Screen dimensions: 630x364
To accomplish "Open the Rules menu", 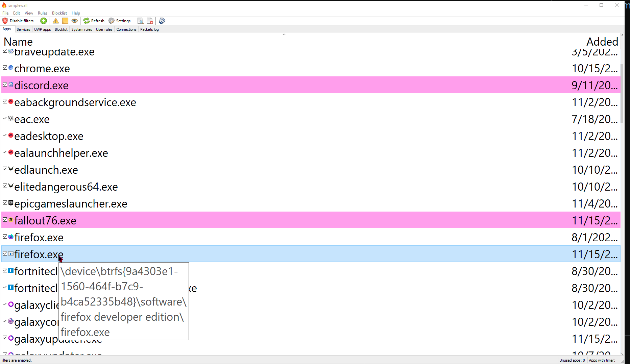I will (42, 13).
